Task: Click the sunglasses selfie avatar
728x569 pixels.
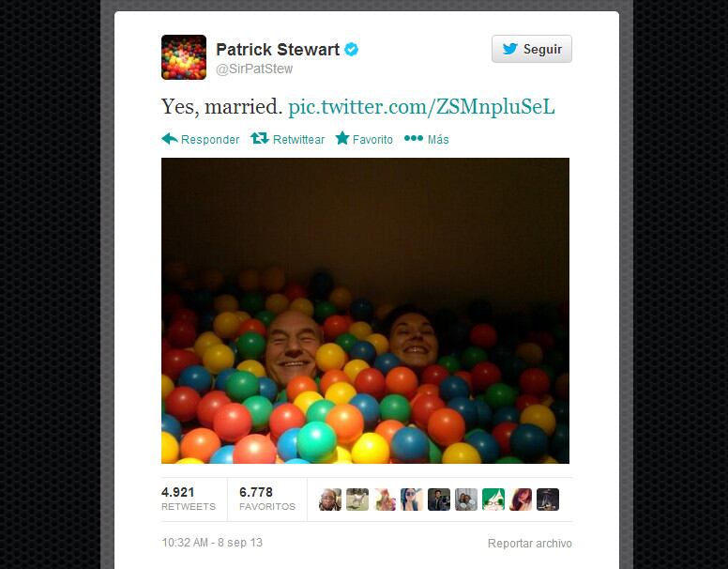Action: [x=412, y=500]
